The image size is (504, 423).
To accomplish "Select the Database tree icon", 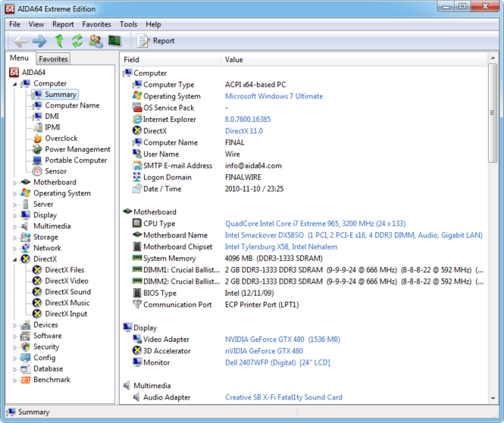I will [x=26, y=368].
